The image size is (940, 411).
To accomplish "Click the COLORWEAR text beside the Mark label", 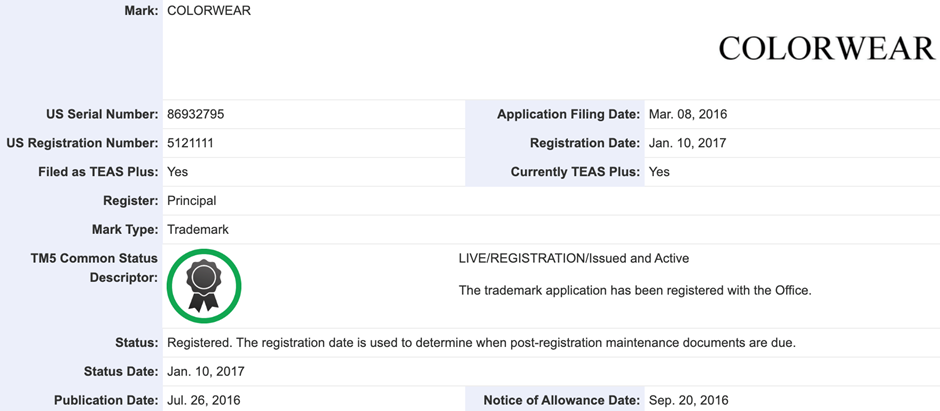I will 209,11.
